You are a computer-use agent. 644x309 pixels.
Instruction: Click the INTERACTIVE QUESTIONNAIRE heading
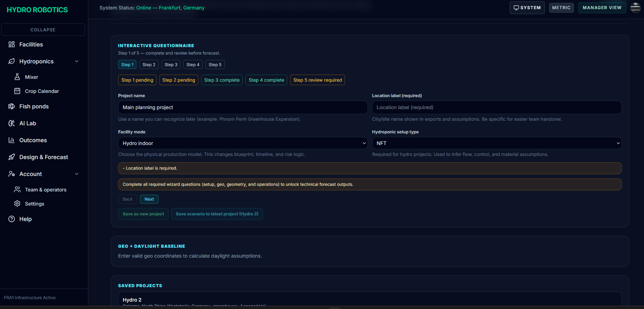[156, 46]
